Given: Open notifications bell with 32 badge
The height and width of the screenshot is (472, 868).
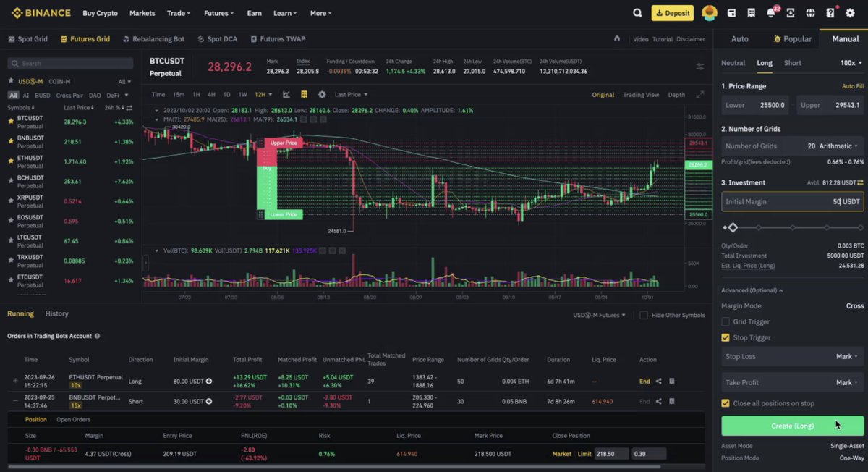Looking at the screenshot, I should [771, 13].
